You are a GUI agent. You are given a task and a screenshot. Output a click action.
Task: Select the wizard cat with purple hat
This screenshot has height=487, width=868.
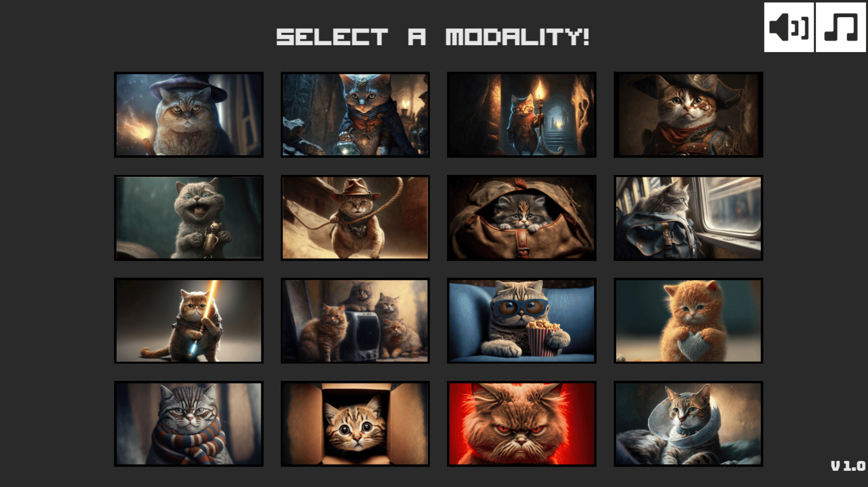pyautogui.click(x=189, y=115)
